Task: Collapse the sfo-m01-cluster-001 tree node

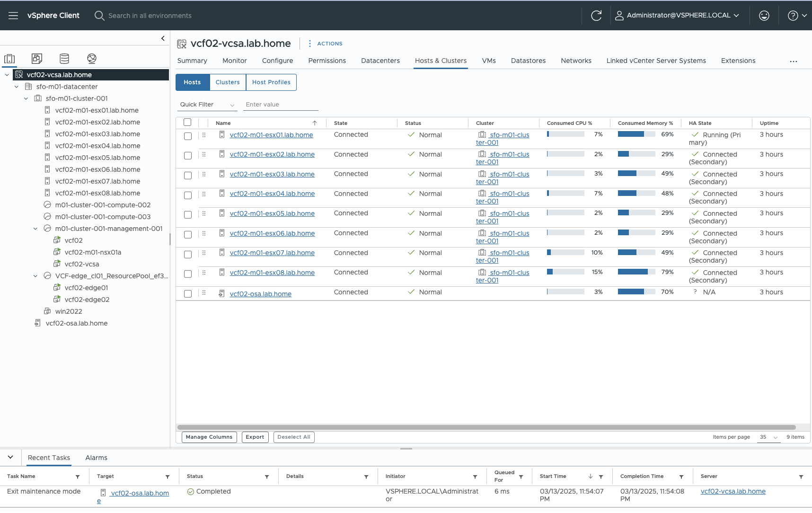Action: click(x=26, y=98)
